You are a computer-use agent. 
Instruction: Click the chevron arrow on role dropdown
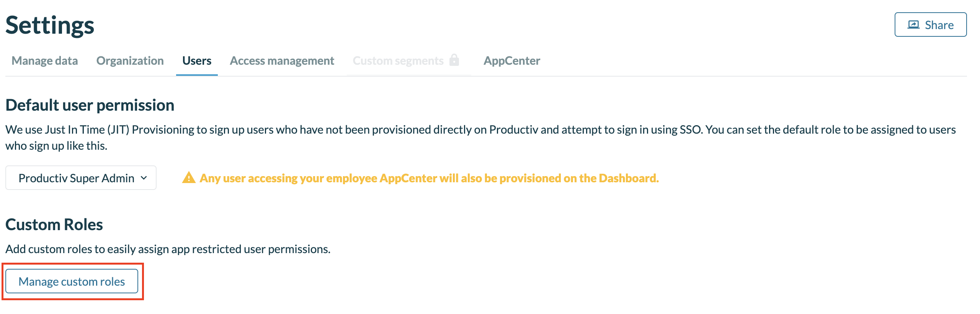click(x=144, y=178)
